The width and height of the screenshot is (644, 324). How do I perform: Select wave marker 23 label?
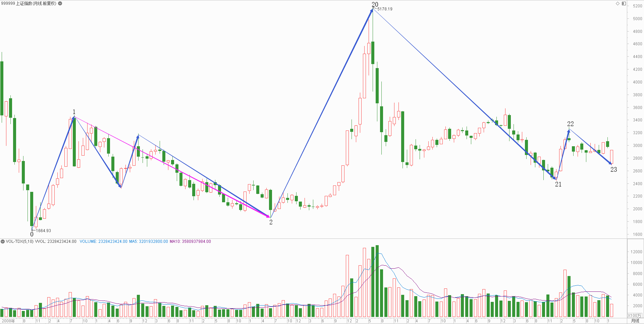click(x=613, y=169)
